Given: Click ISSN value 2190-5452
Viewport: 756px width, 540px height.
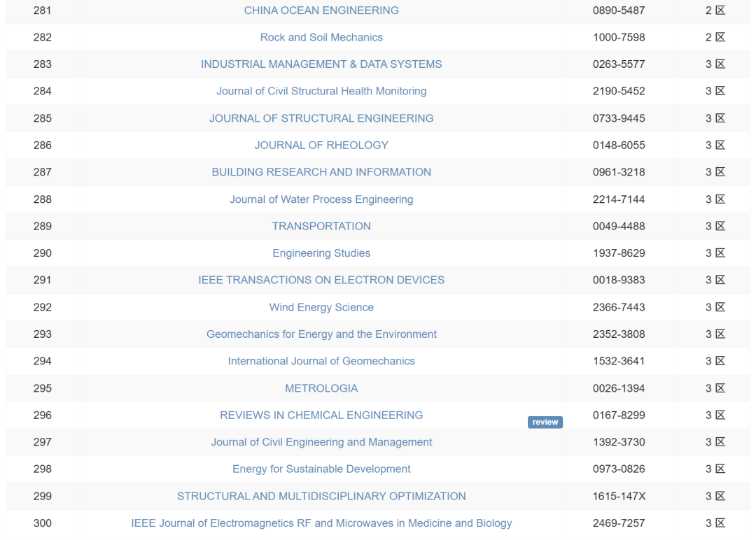Looking at the screenshot, I should 619,92.
